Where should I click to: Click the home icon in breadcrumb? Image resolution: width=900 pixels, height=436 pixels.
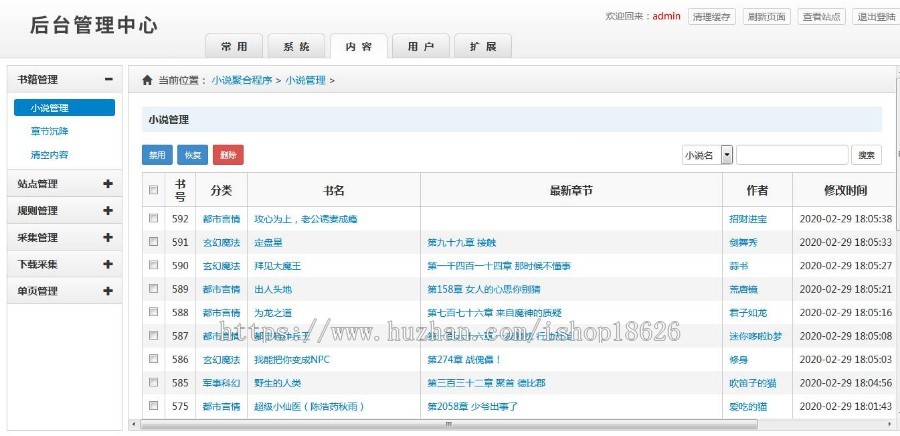tap(148, 80)
